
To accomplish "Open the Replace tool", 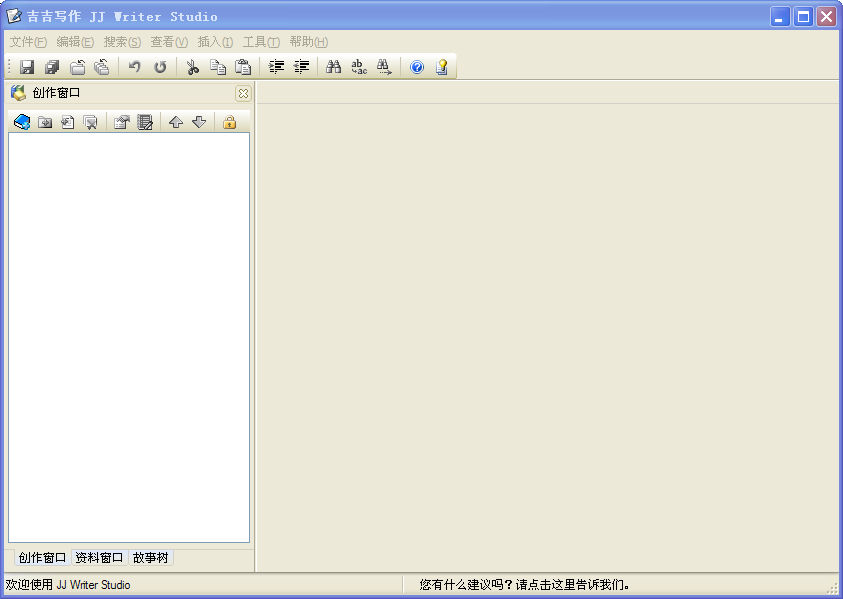I will coord(358,66).
